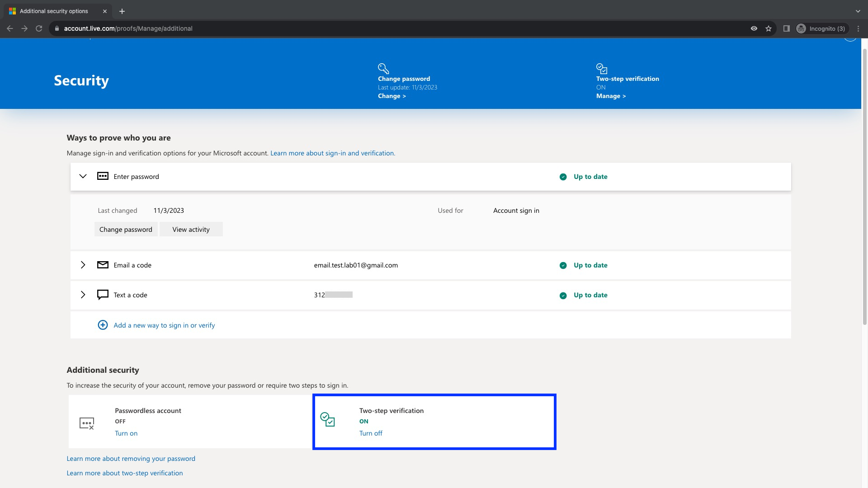Collapse the Enter password section
This screenshot has width=868, height=488.
83,176
